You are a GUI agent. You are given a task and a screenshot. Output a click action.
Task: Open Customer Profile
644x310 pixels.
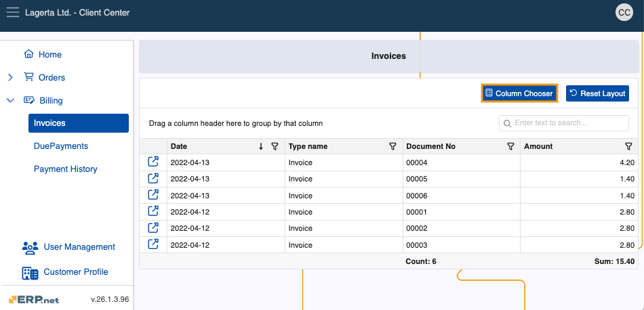click(76, 272)
